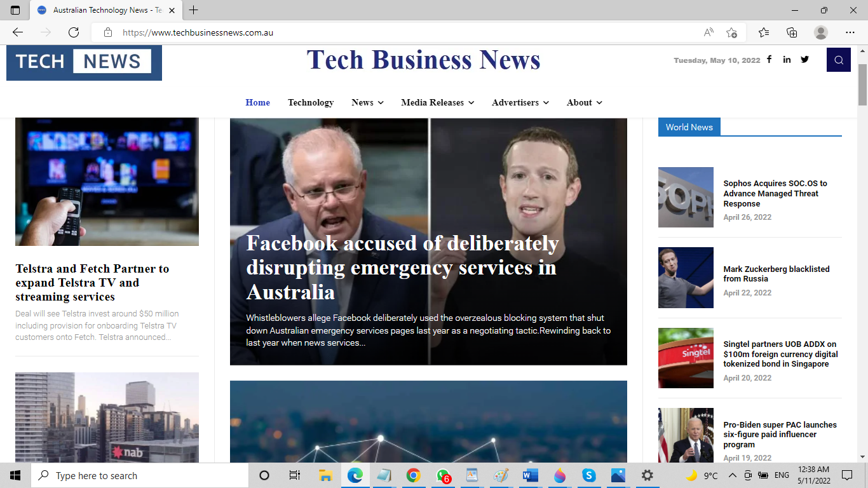Visit the site's Twitter page icon
The image size is (868, 488).
click(x=805, y=60)
